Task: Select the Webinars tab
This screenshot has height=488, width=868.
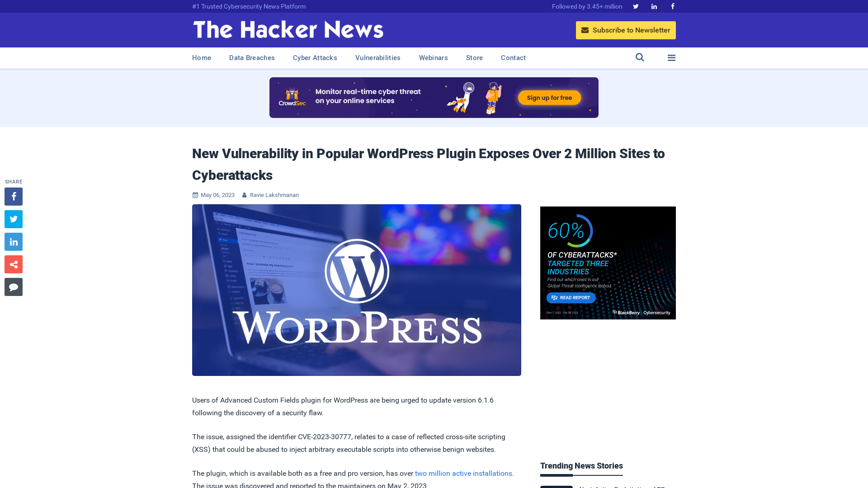Action: (x=434, y=58)
